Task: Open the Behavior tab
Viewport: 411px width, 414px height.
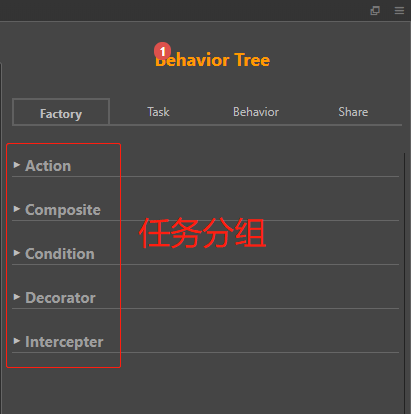Action: [x=256, y=112]
